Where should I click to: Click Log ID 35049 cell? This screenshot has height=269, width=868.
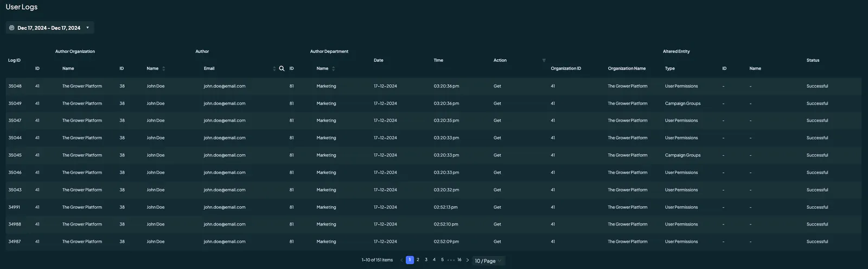(15, 103)
